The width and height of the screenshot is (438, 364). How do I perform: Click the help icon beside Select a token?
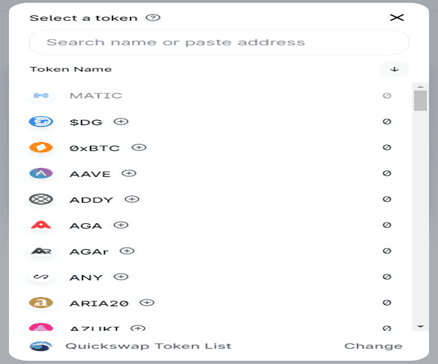tap(153, 17)
